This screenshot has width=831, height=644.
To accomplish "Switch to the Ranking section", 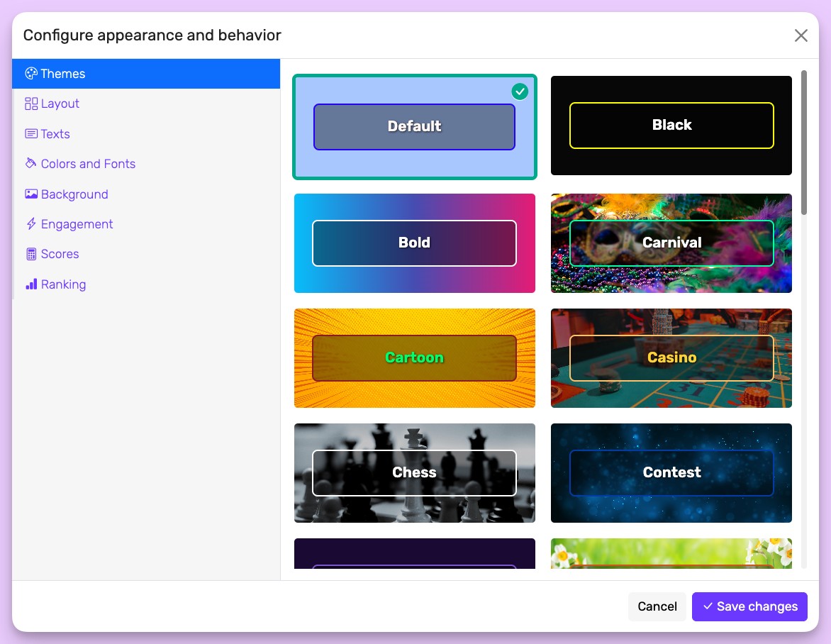I will [146, 284].
